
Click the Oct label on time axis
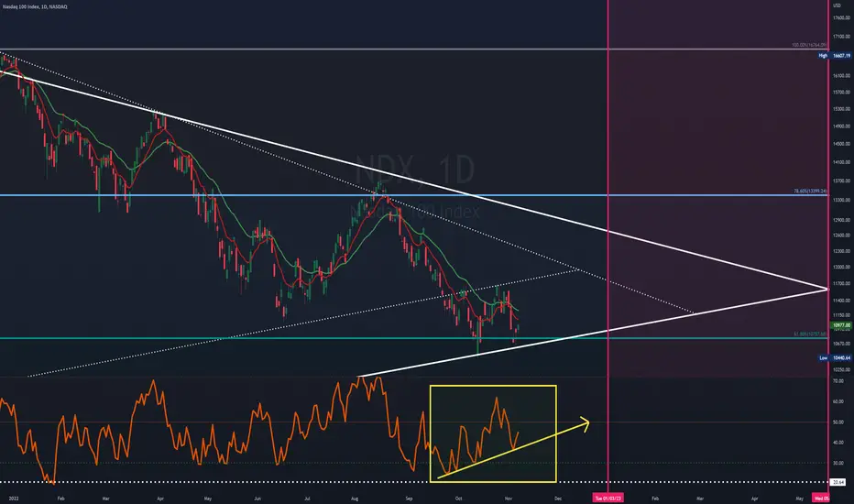pyautogui.click(x=458, y=499)
